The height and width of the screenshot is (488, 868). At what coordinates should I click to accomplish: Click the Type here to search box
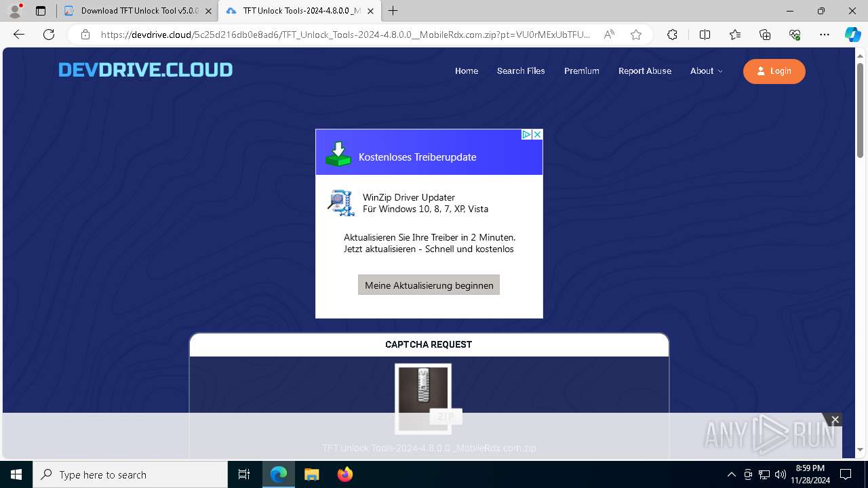point(130,474)
